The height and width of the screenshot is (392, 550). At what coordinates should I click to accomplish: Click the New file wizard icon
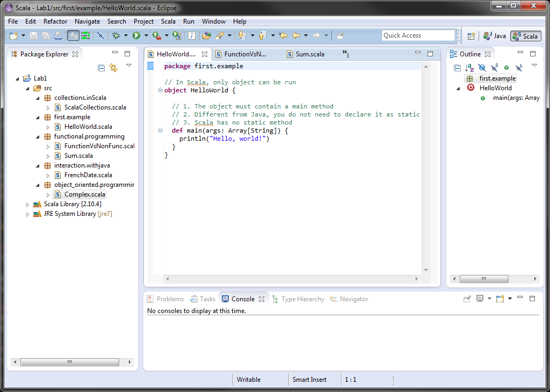pos(13,35)
